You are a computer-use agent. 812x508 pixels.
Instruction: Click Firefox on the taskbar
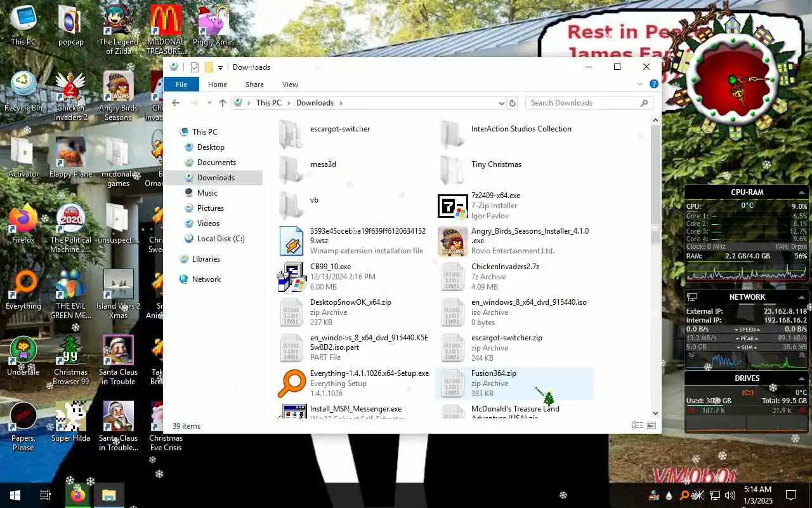pyautogui.click(x=78, y=495)
